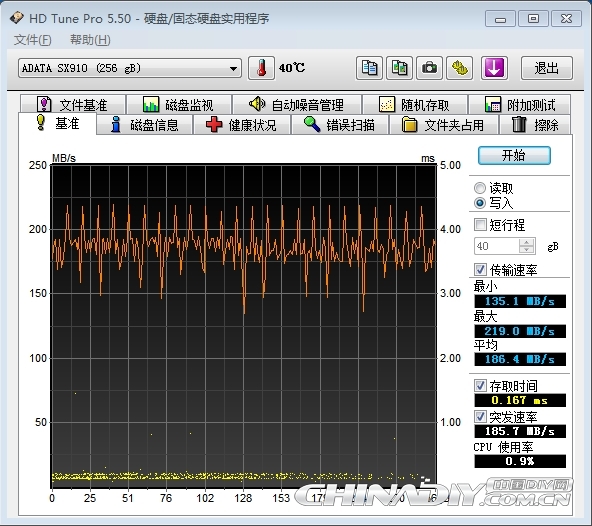
Task: Switch to the 磁盘监视 tab
Action: click(179, 104)
